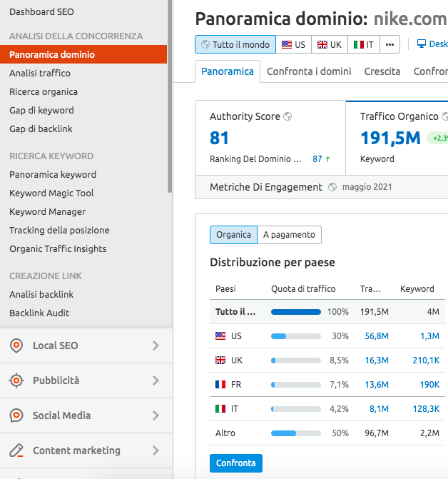Click the US flag in distribution table
The height and width of the screenshot is (479, 448).
pyautogui.click(x=220, y=336)
